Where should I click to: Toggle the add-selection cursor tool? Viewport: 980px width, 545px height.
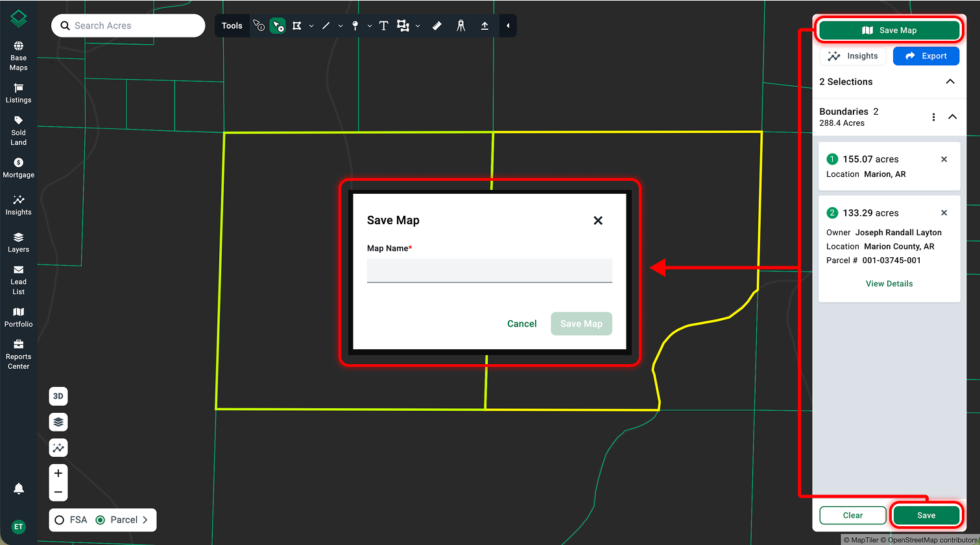click(x=278, y=26)
